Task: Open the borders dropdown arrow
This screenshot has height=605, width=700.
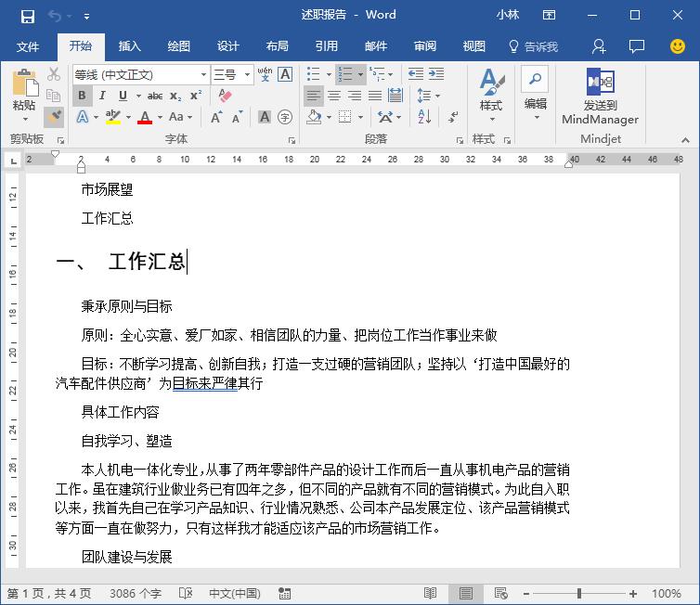Action: pos(360,117)
